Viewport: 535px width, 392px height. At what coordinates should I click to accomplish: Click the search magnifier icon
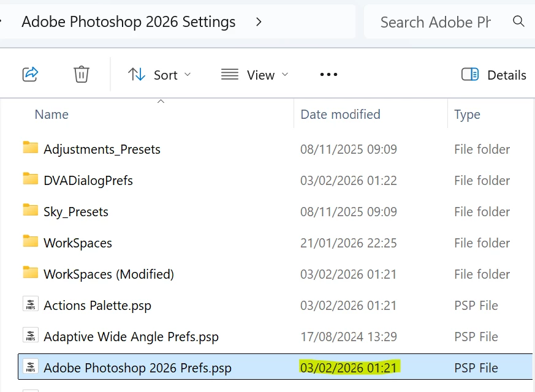tap(518, 21)
